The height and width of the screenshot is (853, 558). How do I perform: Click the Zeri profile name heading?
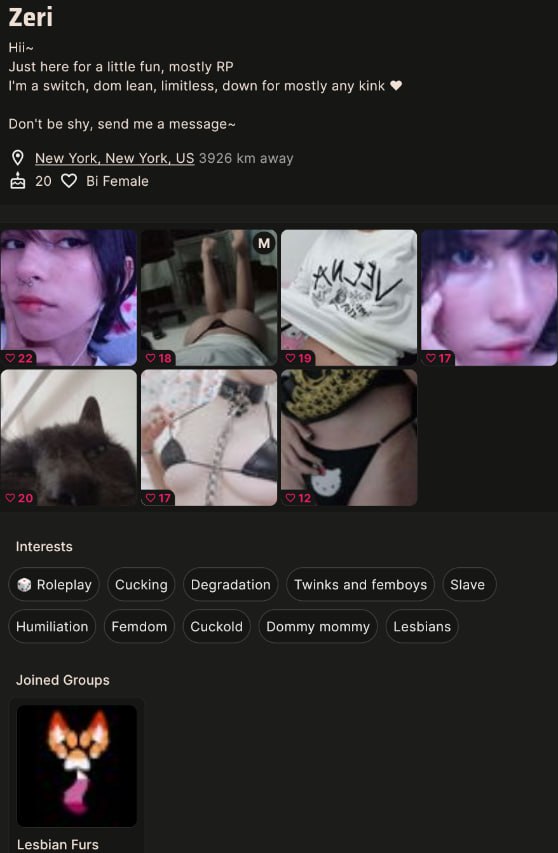31,17
